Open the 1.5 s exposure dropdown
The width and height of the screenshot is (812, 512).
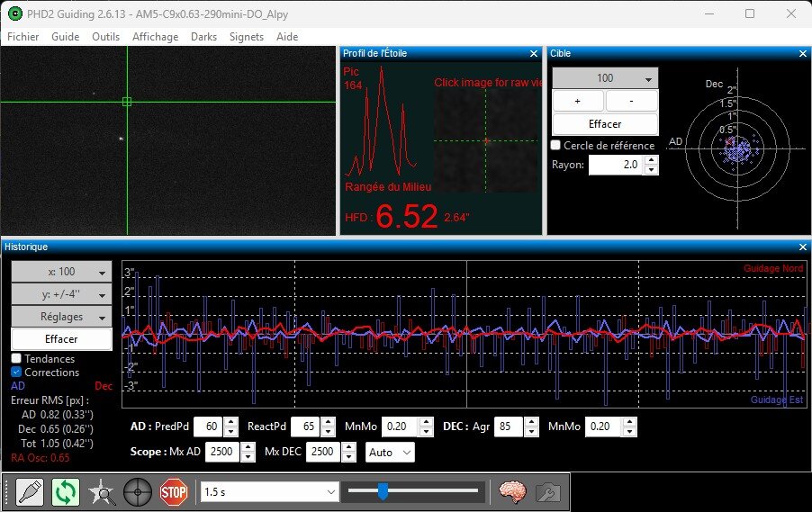pyautogui.click(x=269, y=492)
